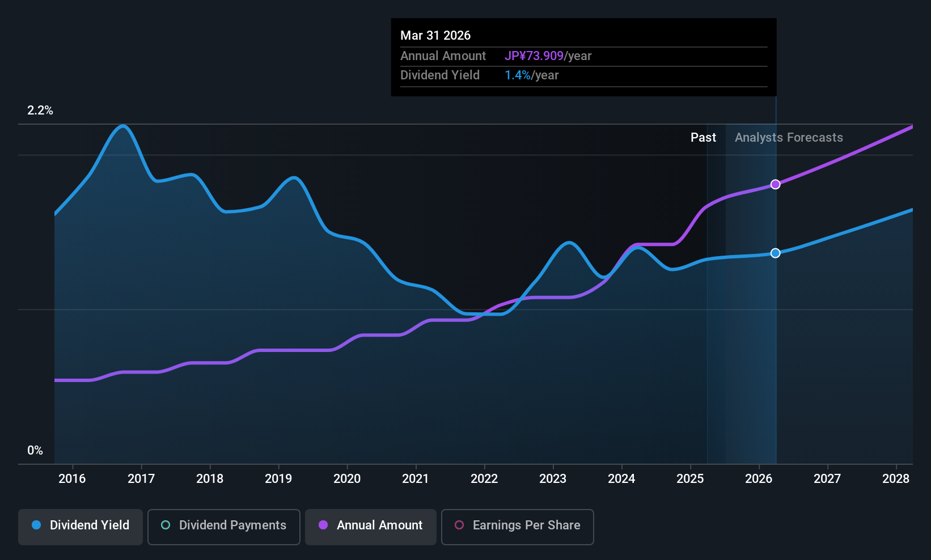Click the 2023 x-axis label

click(553, 478)
